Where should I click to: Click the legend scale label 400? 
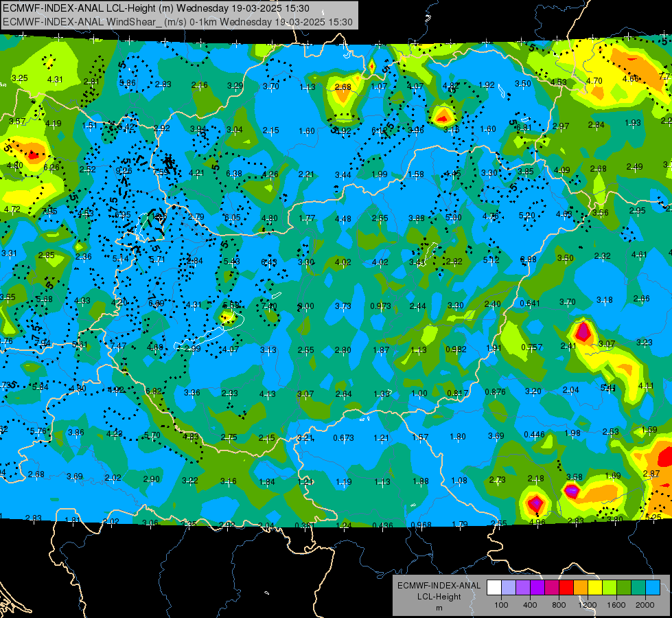(x=530, y=605)
